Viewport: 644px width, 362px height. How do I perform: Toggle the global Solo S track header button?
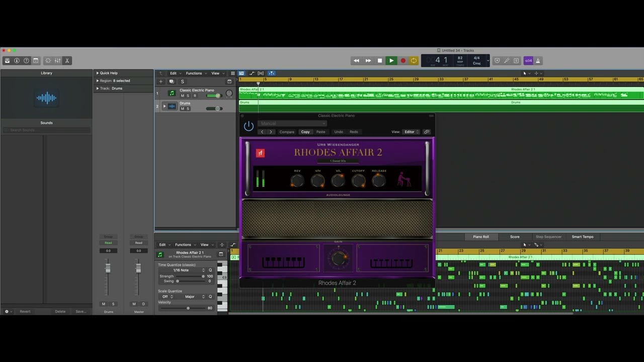click(182, 81)
